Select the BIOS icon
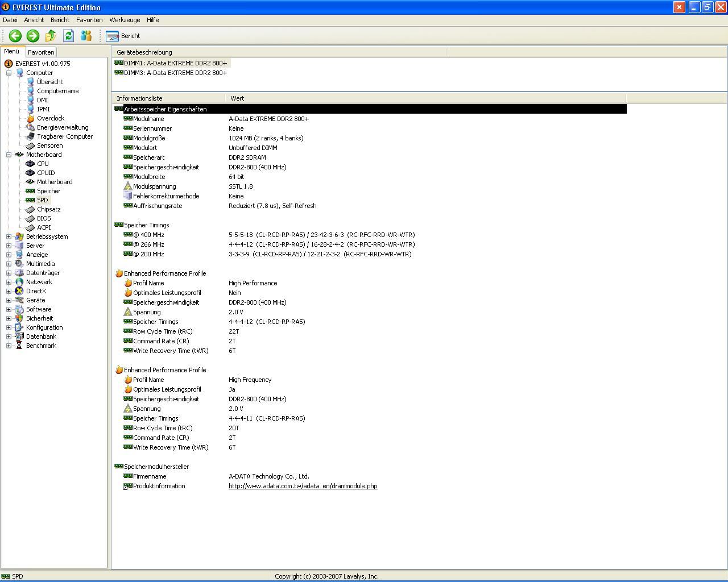This screenshot has width=728, height=582. pos(31,218)
